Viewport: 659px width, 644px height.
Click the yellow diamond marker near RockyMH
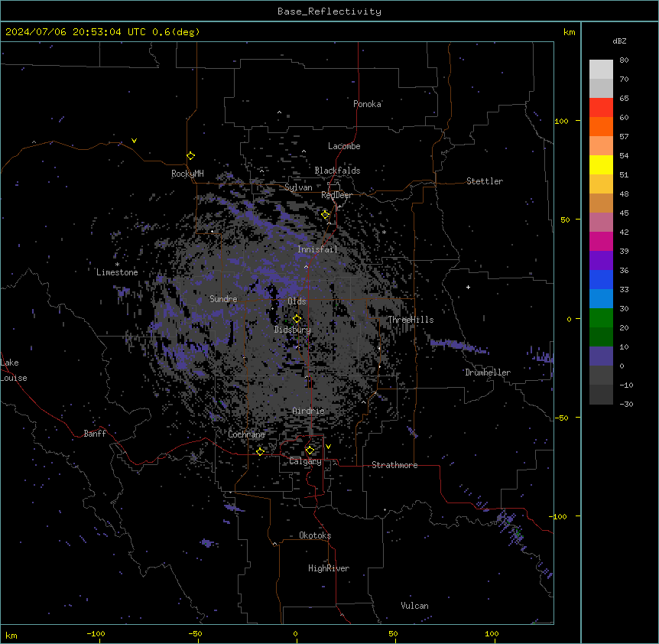click(190, 156)
